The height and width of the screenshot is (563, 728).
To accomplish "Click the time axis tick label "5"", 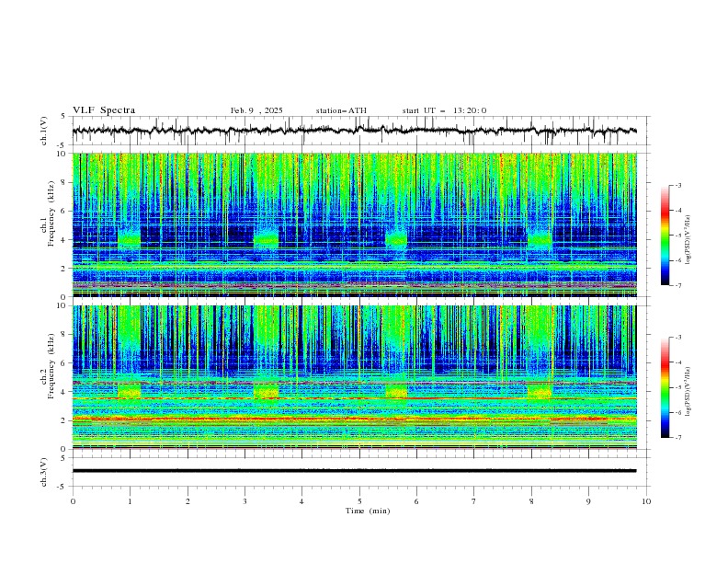I will tap(359, 501).
